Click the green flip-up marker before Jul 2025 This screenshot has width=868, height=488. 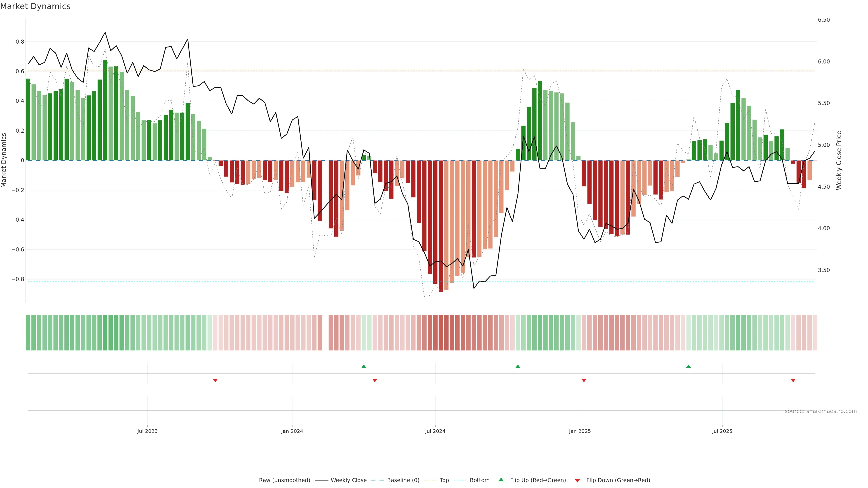coord(688,366)
